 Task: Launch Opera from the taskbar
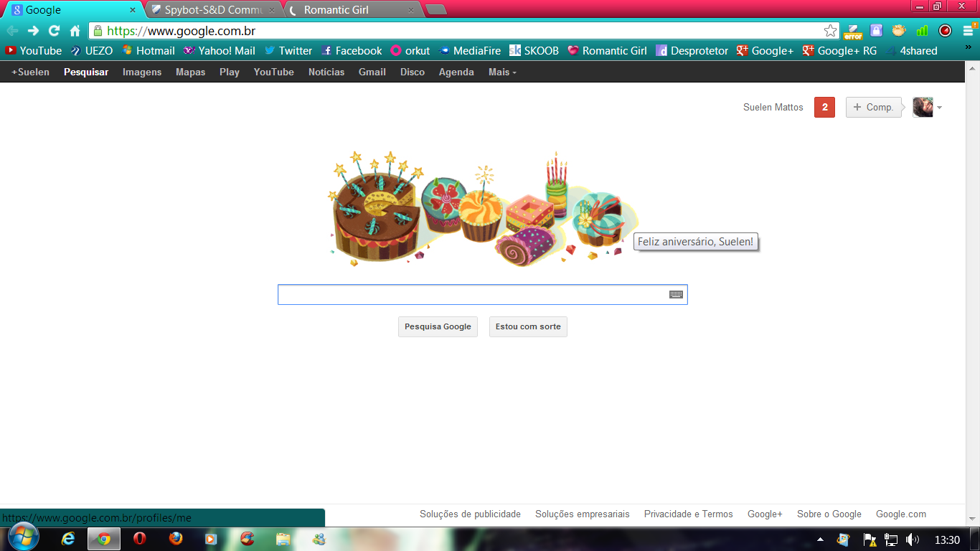[x=140, y=539]
